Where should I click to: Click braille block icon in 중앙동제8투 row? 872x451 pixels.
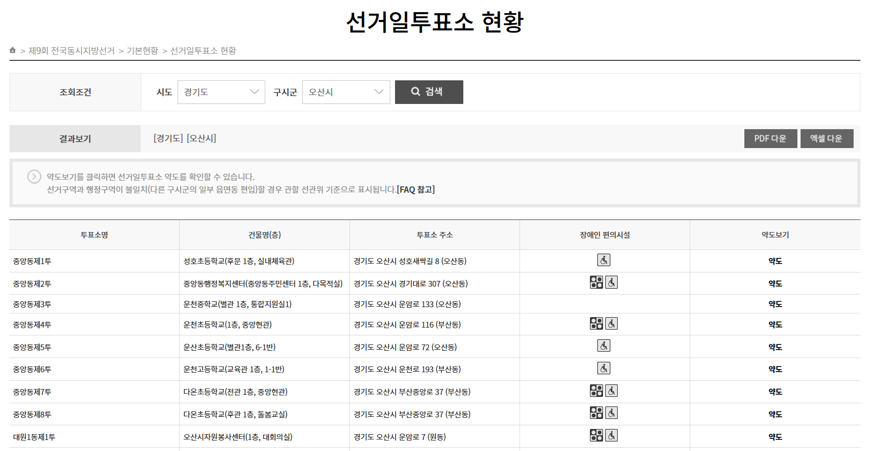tap(597, 413)
